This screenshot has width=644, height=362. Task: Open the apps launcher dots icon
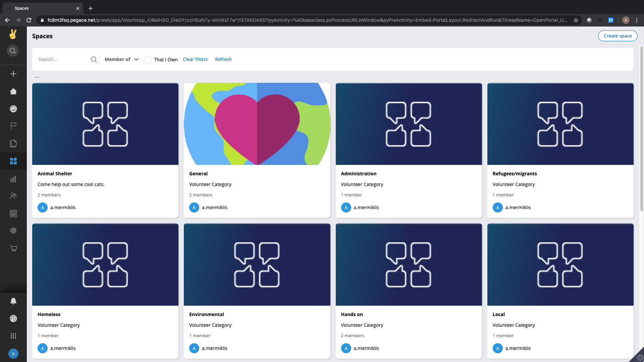click(x=13, y=336)
